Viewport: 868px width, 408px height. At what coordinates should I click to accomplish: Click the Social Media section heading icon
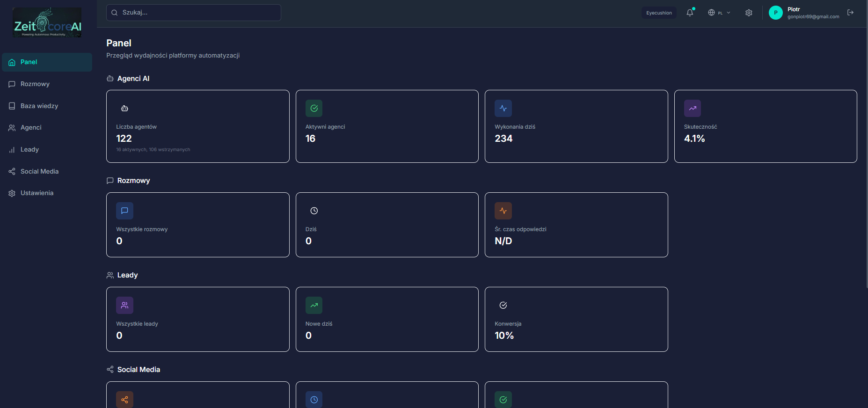(110, 370)
